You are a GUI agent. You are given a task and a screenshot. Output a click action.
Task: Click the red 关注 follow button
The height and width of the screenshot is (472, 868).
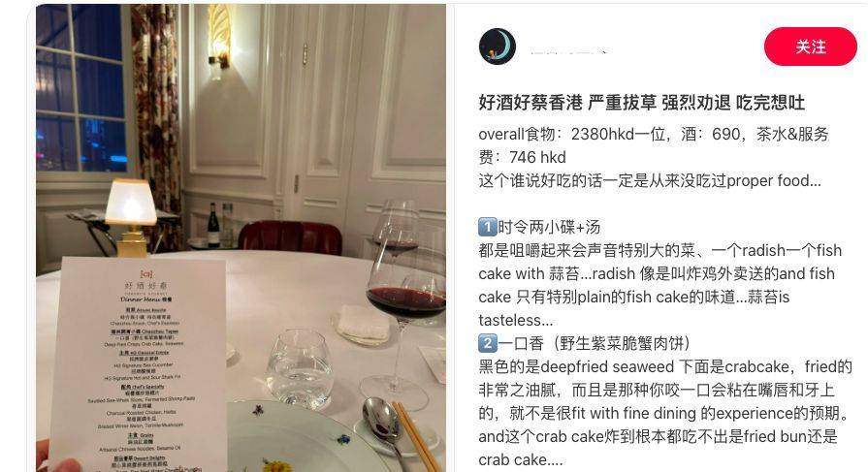click(x=811, y=47)
